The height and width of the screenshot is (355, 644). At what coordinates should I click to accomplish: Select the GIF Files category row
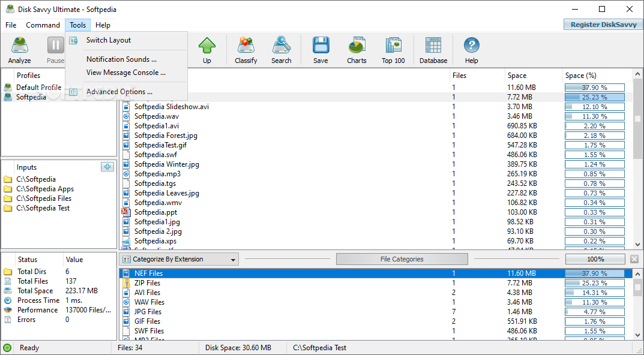(376, 321)
